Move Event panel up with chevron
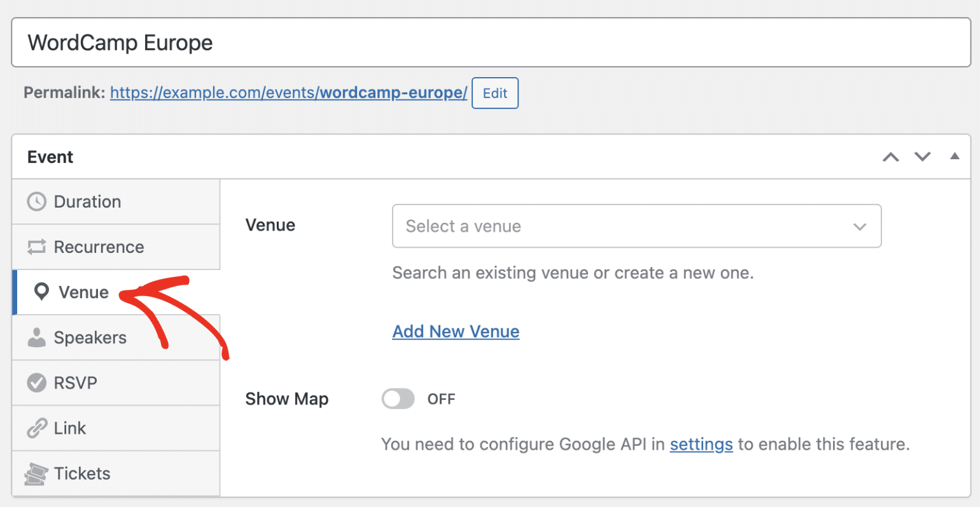The image size is (980, 507). click(891, 157)
